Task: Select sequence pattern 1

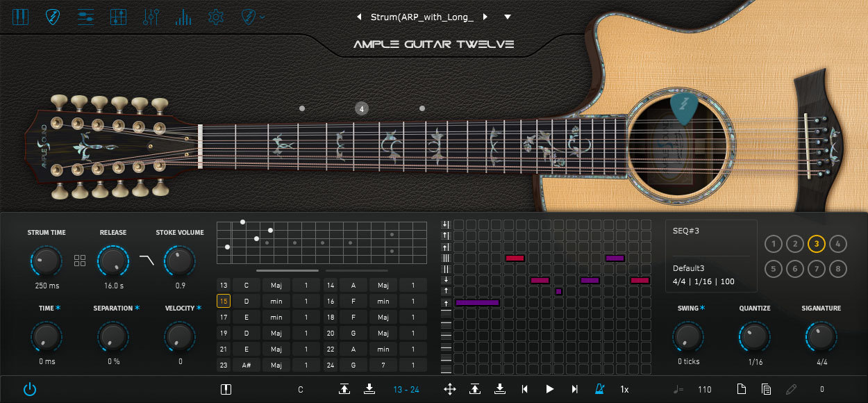Action: 773,244
